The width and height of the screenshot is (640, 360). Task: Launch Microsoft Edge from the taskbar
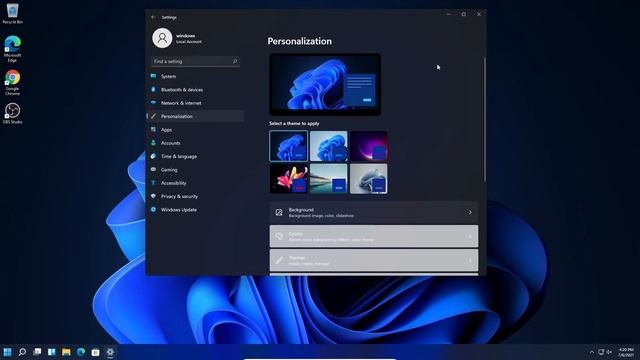point(81,352)
